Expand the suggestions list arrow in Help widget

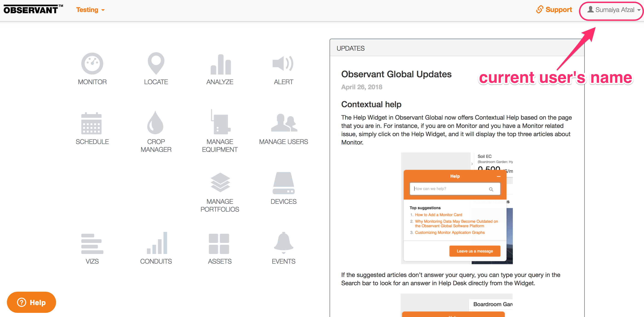pos(472,164)
